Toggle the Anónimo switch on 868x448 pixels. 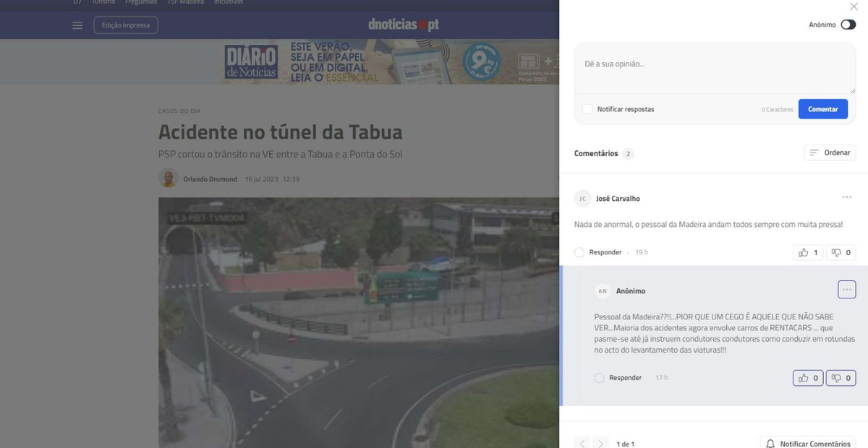(848, 25)
